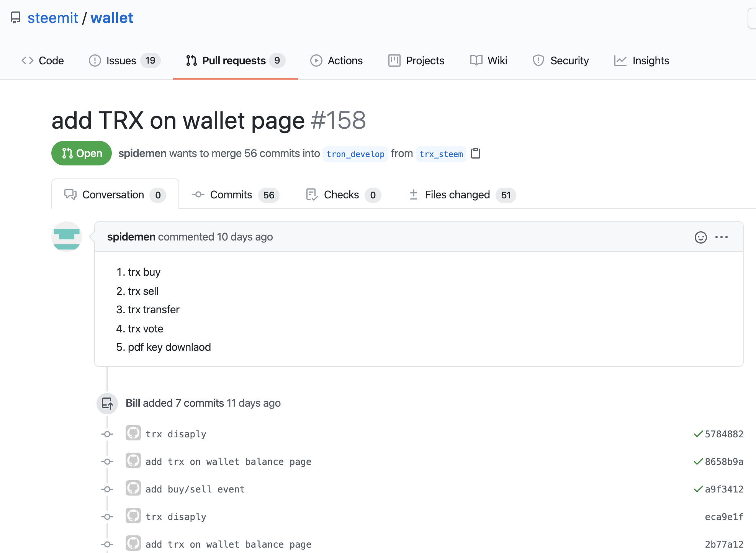756x553 pixels.
Task: Click author avatar of first trx disaply commit
Action: (x=133, y=433)
